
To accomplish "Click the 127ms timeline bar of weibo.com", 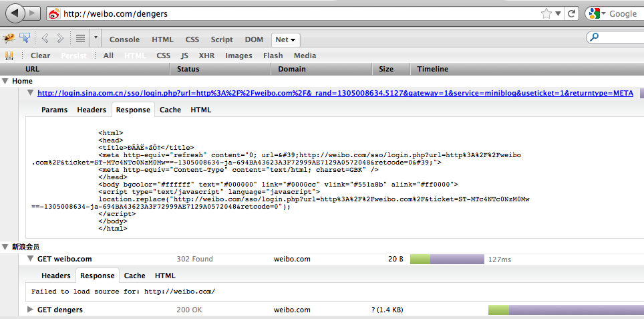I will coord(448,259).
